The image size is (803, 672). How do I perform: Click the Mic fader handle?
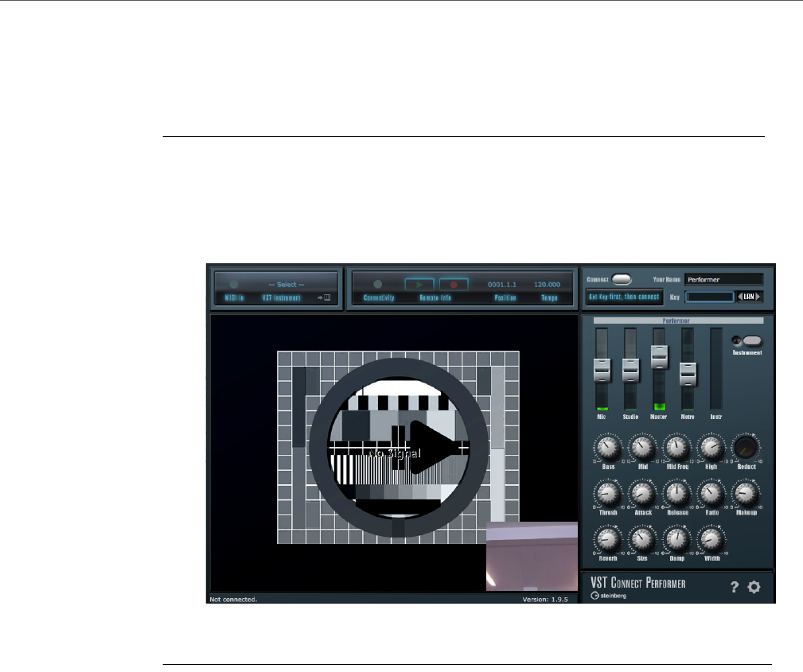[x=602, y=370]
